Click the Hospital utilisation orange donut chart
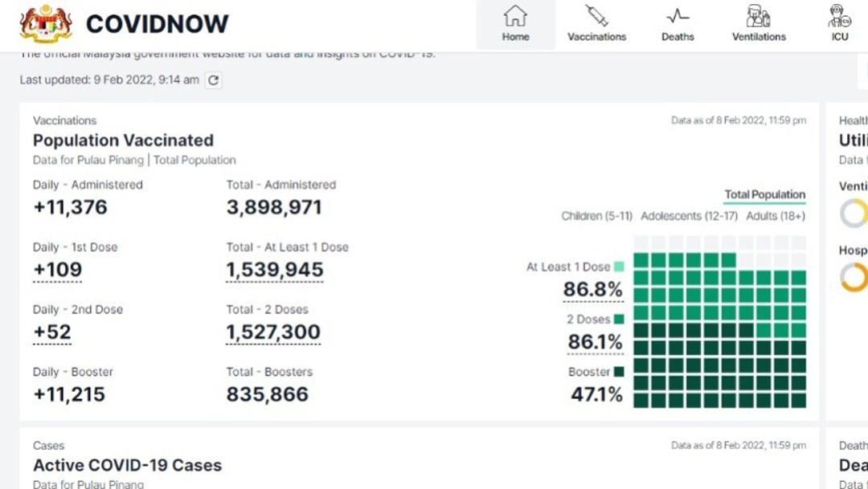 click(854, 276)
